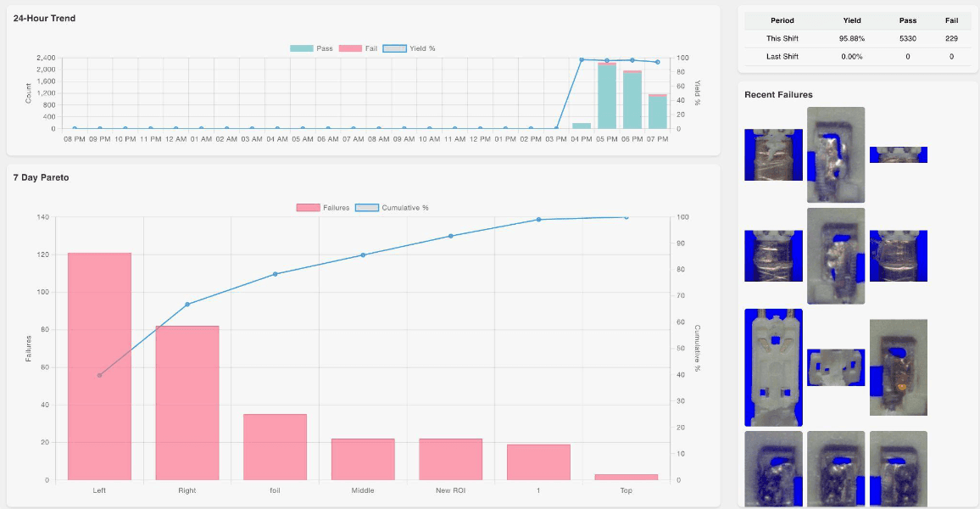Open the first Recent Failures thumbnail
This screenshot has height=509, width=980.
pos(773,155)
